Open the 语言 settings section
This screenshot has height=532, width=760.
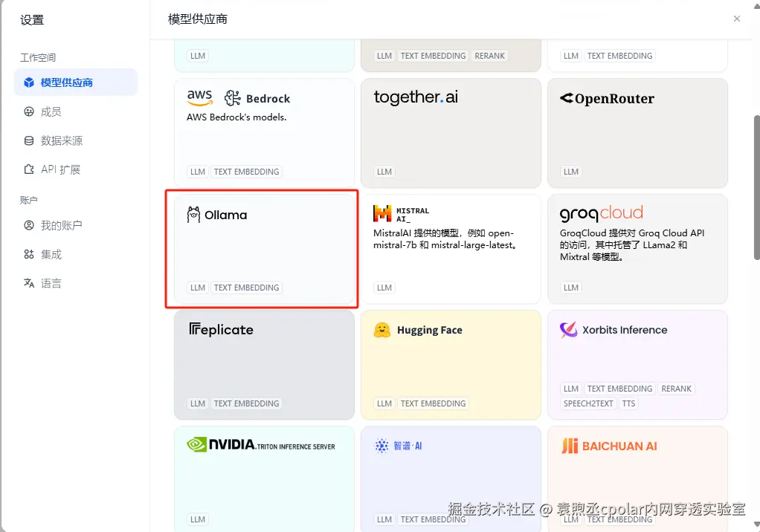pos(76,283)
